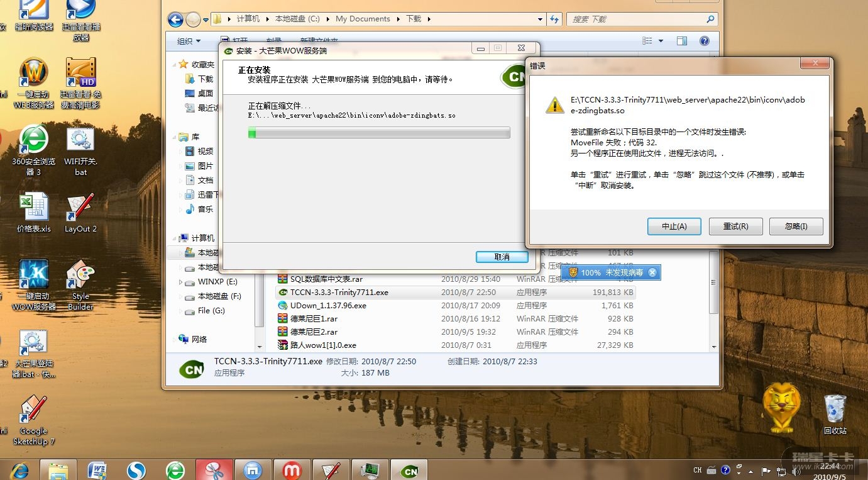Screen dimensions: 868x480
Task: Launch 一键启动WEB服务器 desktop shortcut
Action: click(x=34, y=84)
